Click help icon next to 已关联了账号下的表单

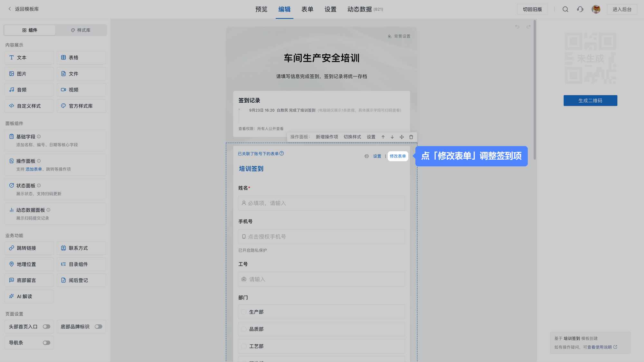tap(282, 153)
